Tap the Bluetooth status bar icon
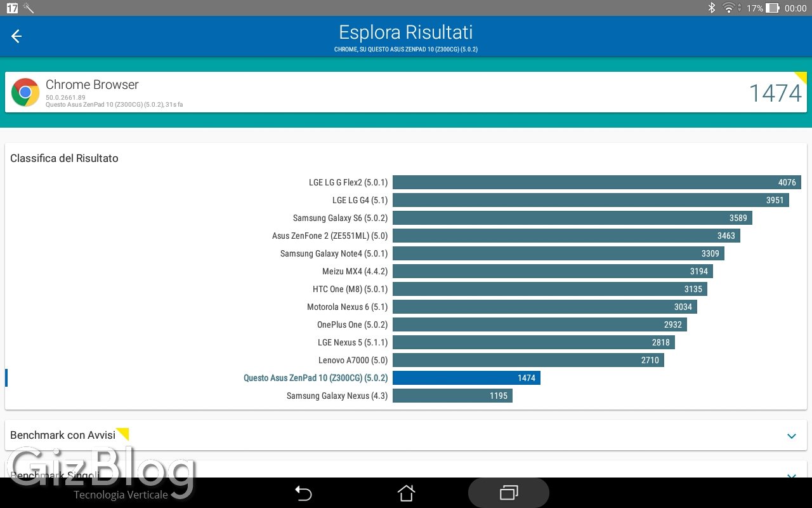Viewport: 812px width, 508px height. tap(712, 8)
